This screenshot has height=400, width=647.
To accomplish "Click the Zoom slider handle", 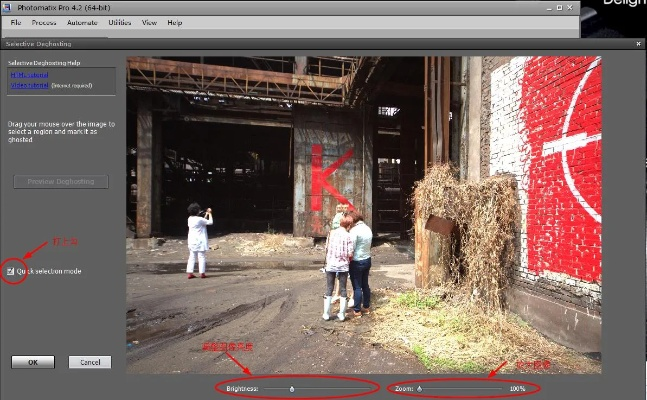I will [419, 388].
